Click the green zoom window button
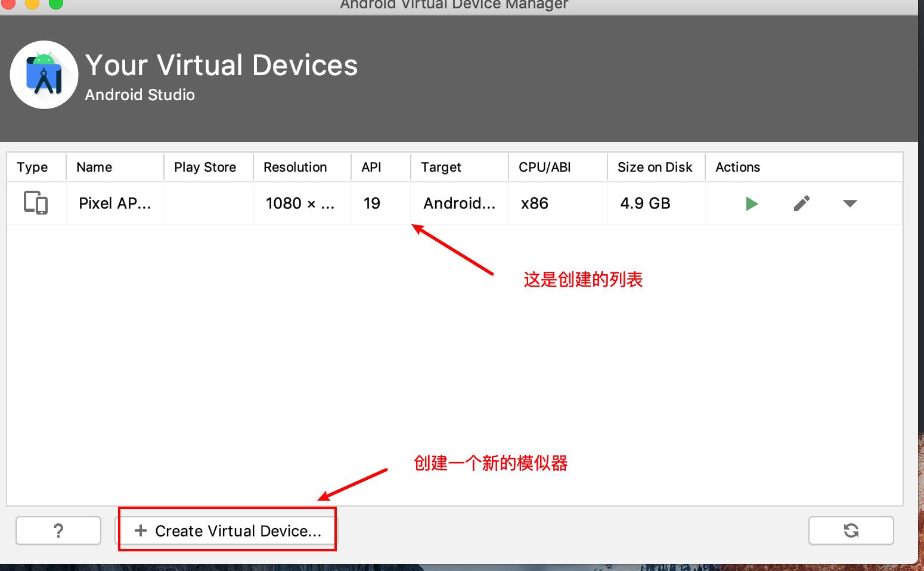 coord(55,3)
